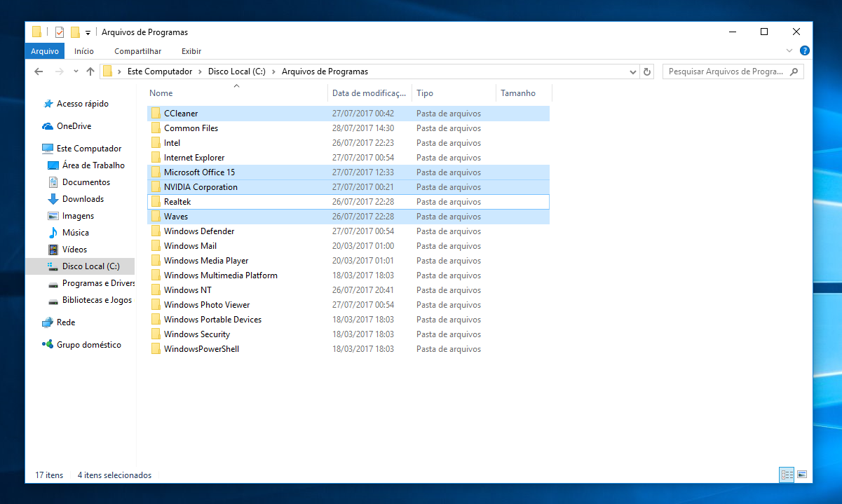This screenshot has height=504, width=842.
Task: Go back with the left arrow button
Action: (x=39, y=71)
